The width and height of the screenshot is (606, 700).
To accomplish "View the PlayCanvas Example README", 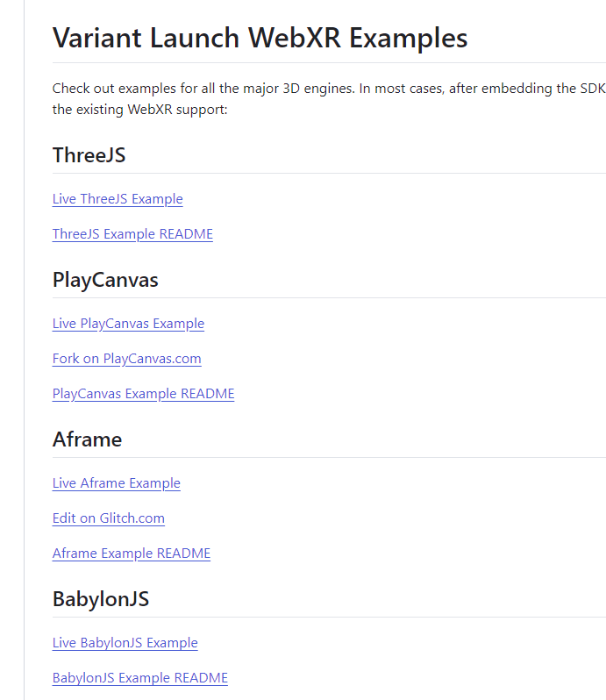I will pos(143,394).
